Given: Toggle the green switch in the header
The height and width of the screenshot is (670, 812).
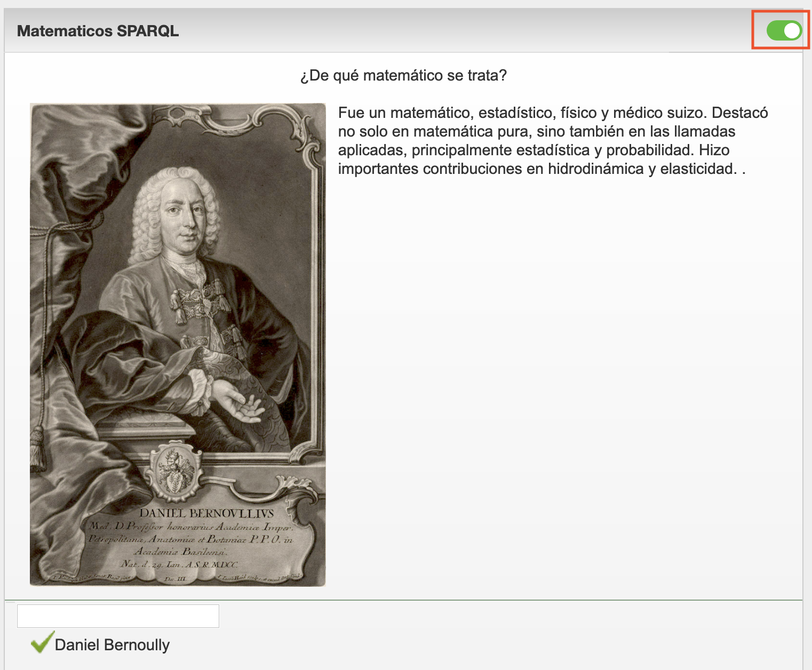Looking at the screenshot, I should [x=783, y=30].
